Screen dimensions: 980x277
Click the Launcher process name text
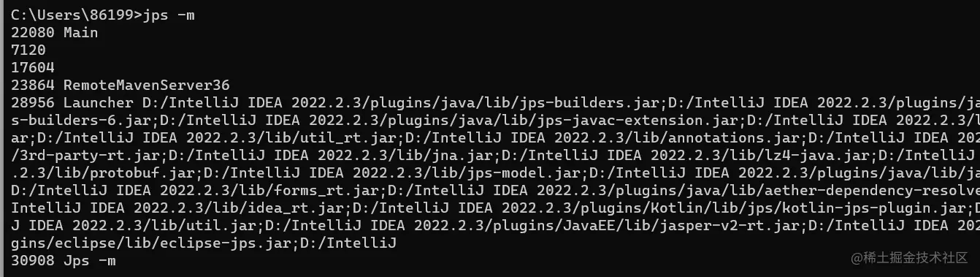[98, 102]
